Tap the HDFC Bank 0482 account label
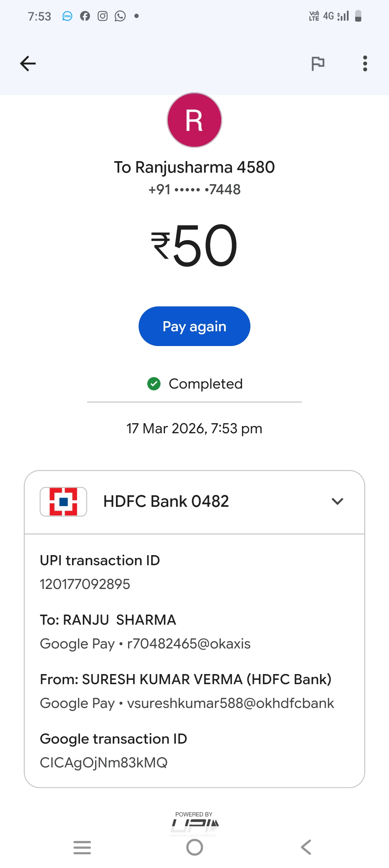 point(166,501)
